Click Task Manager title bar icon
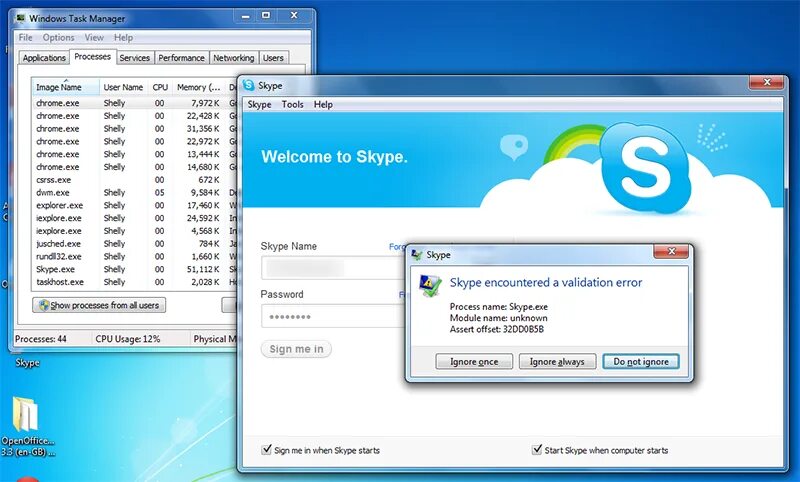Screen dimensions: 800x482 click(x=20, y=18)
